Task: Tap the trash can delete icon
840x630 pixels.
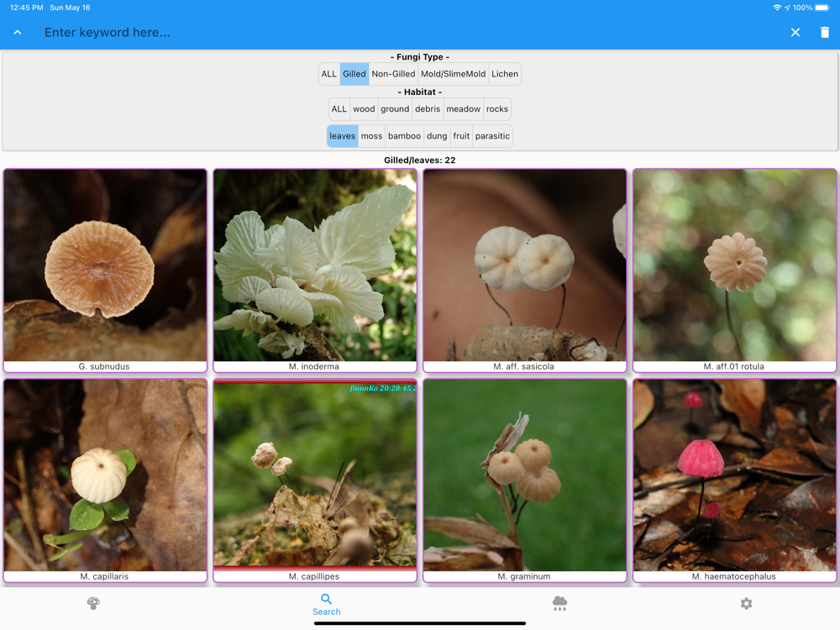Action: coord(824,33)
